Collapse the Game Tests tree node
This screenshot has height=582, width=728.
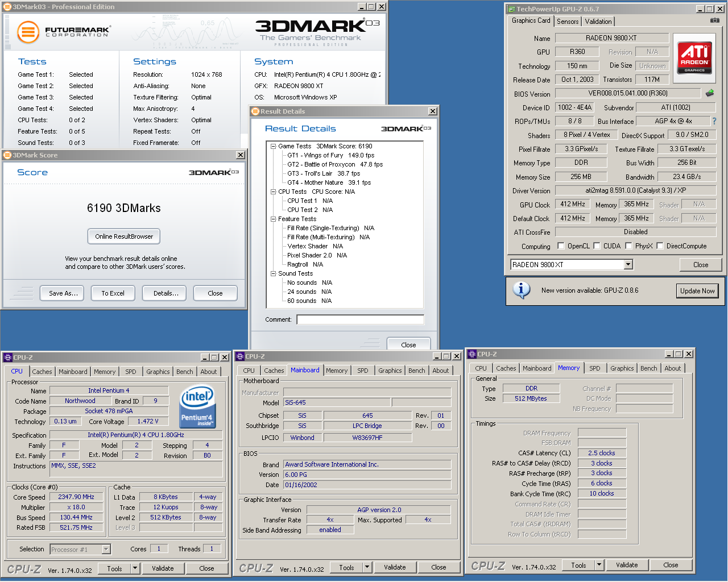pyautogui.click(x=273, y=146)
